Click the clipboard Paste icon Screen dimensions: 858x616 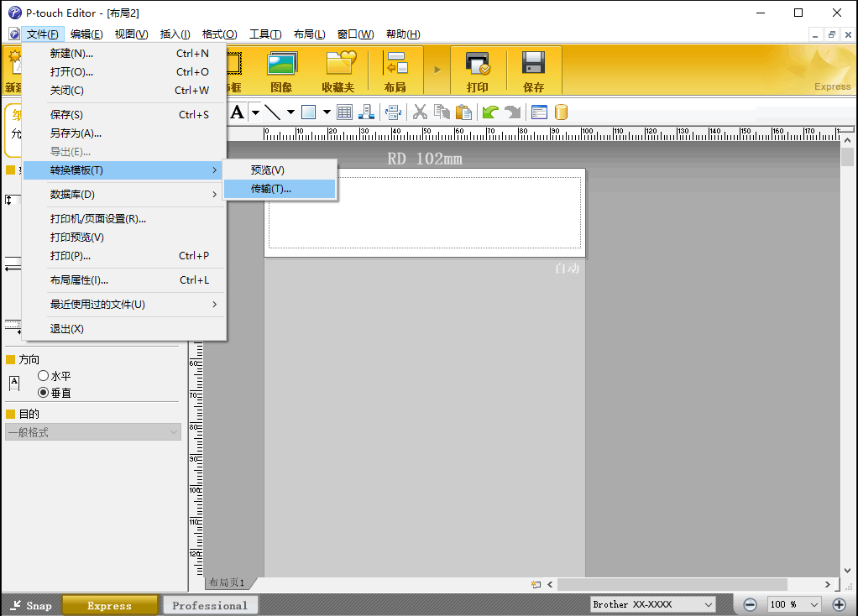pyautogui.click(x=463, y=112)
